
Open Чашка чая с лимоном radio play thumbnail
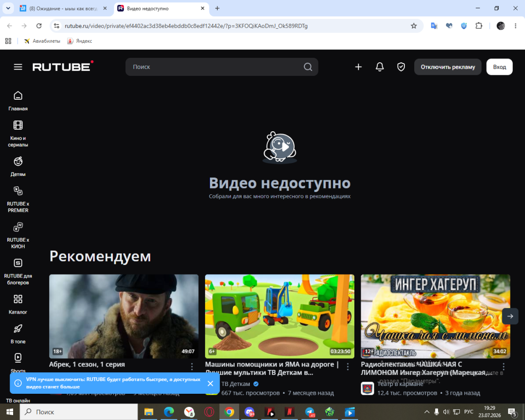pyautogui.click(x=435, y=316)
